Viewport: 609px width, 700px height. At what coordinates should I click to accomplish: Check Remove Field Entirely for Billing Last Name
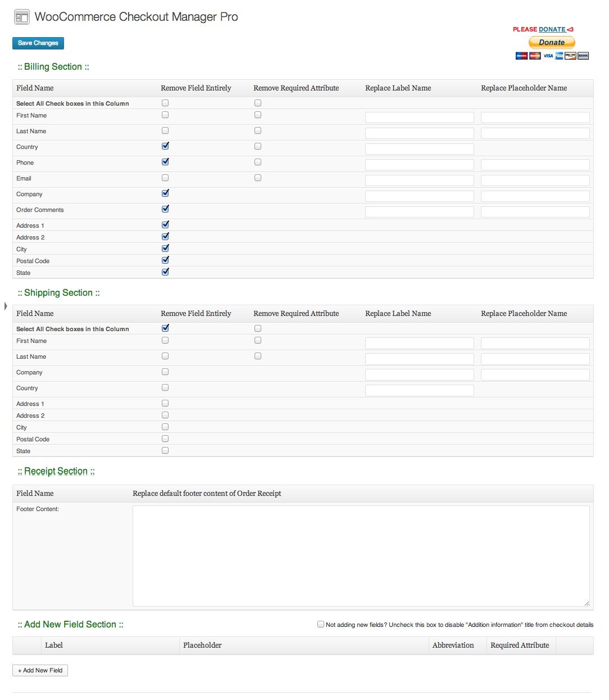coord(165,130)
